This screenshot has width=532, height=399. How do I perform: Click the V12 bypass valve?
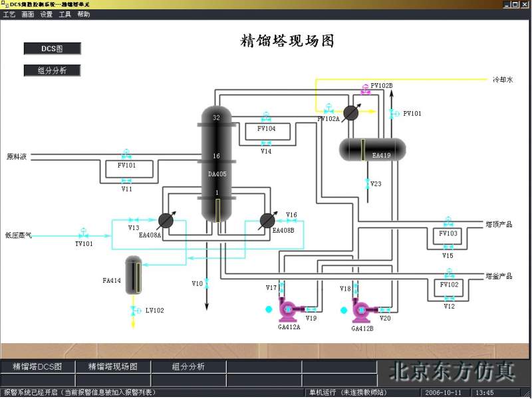(449, 299)
